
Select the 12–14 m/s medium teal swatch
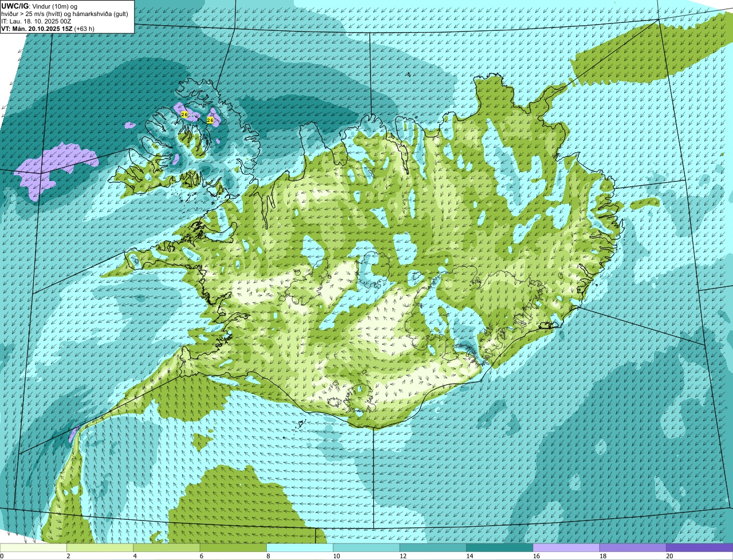click(433, 547)
